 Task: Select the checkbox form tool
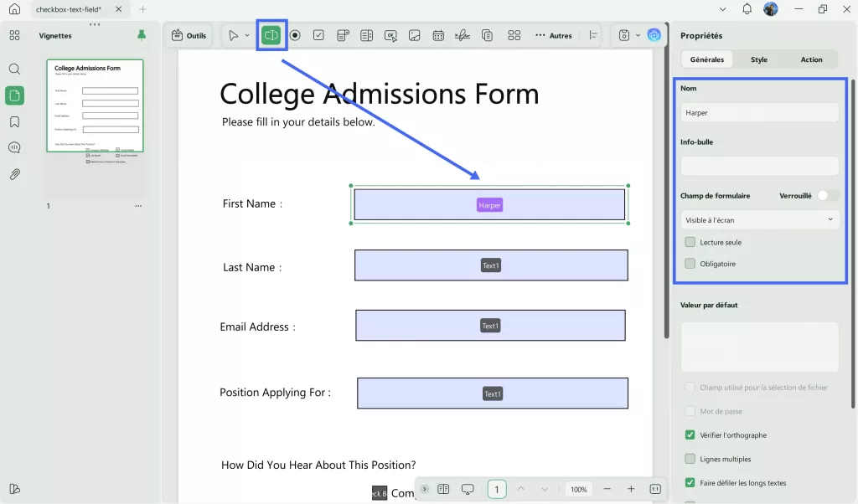tap(318, 35)
